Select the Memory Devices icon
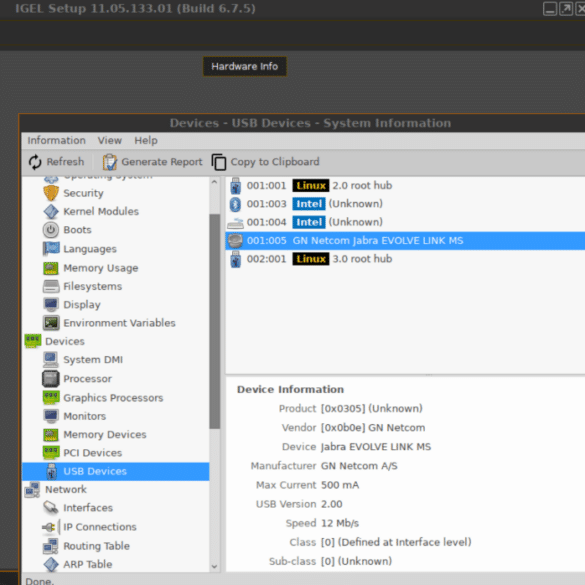The height and width of the screenshot is (585, 585). [x=51, y=435]
